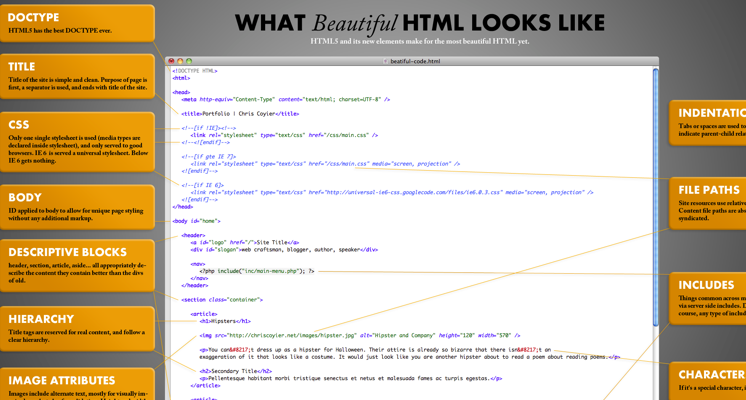Screen dimensions: 746x400
Task: Click the universal-ie6-css.googlecode.com stylesheet link line
Action: point(392,192)
